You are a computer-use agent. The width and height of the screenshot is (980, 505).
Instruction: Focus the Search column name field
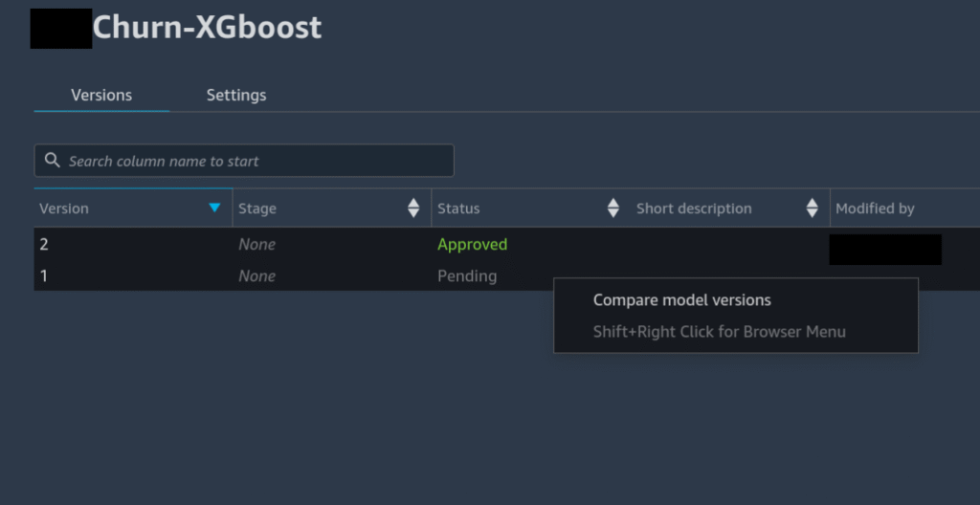254,161
